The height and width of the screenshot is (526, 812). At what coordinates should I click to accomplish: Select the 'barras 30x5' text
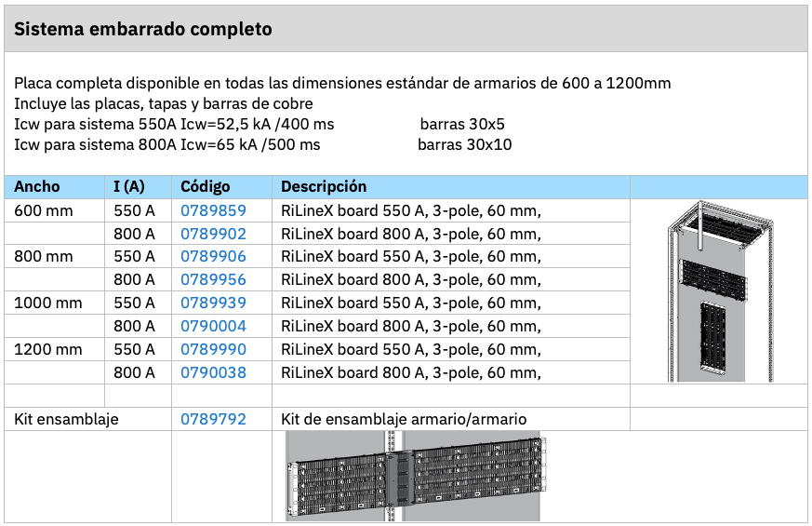[462, 125]
